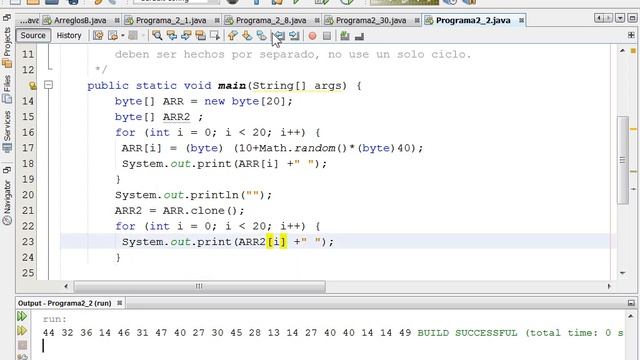Click the Comment code icon

(x=345, y=36)
